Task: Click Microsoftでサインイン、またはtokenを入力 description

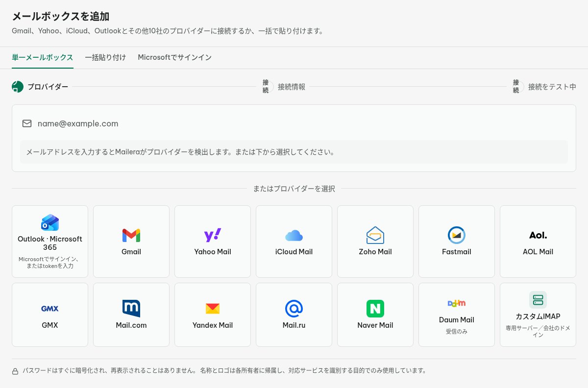Action: tap(50, 263)
